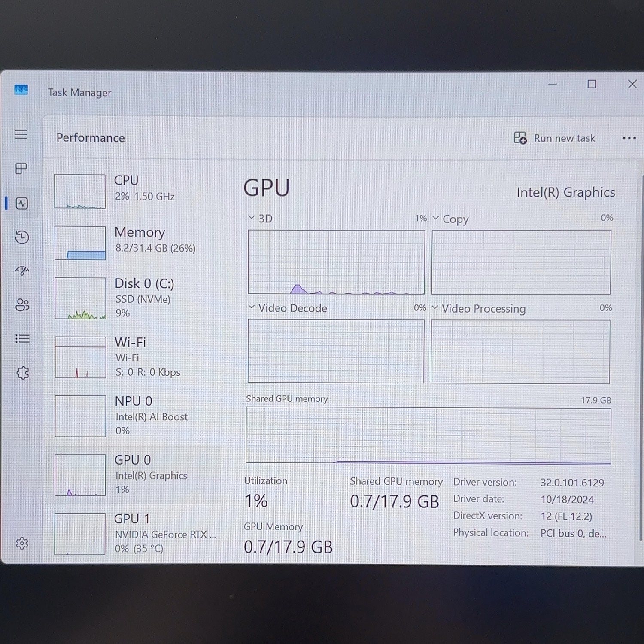Click the GPU Memory 0.7/17.9 GB value
Viewport: 644px width, 644px height.
pyautogui.click(x=288, y=547)
